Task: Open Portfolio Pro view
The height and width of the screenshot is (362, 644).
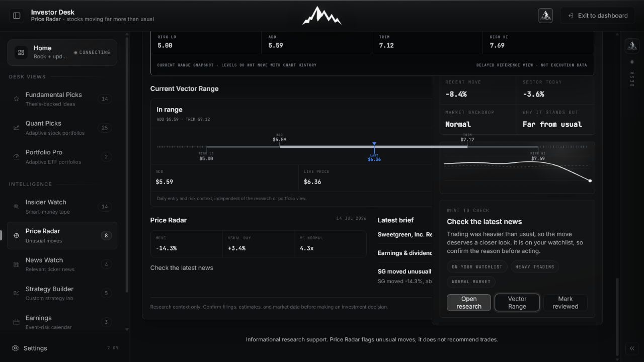Action: coord(62,157)
